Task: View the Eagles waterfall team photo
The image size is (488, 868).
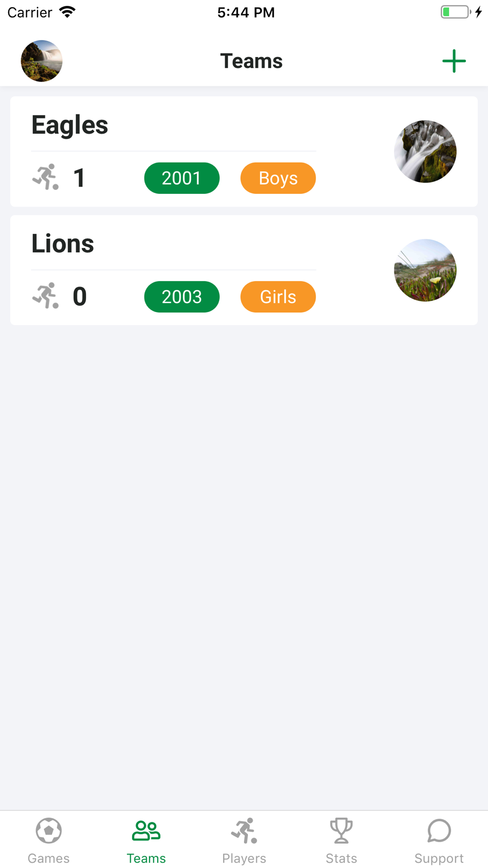Action: [425, 151]
